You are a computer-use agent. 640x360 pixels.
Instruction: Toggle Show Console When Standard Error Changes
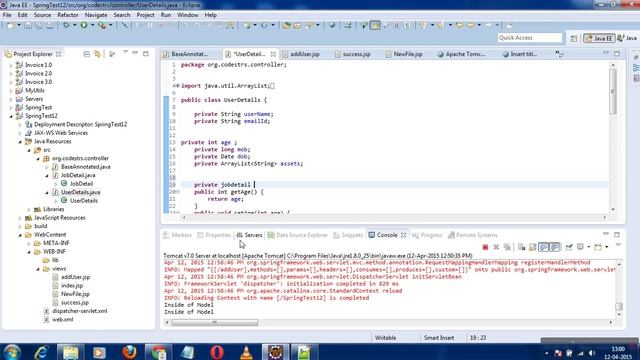pos(554,247)
